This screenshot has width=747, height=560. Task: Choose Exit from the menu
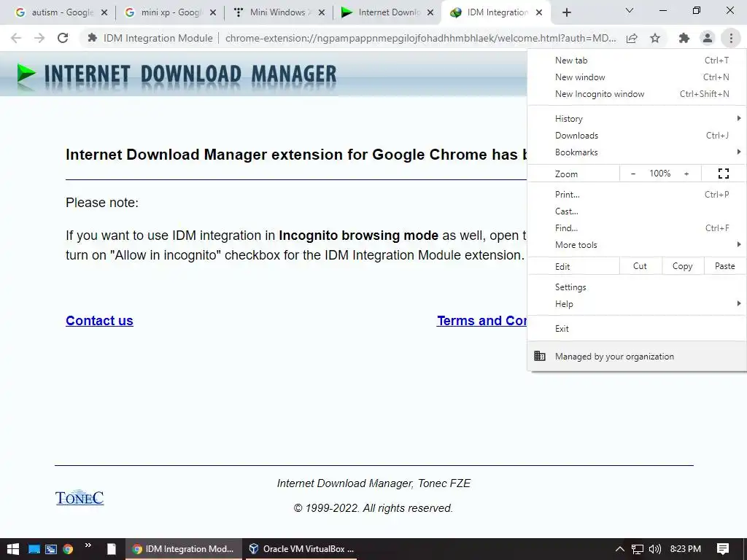click(637, 329)
